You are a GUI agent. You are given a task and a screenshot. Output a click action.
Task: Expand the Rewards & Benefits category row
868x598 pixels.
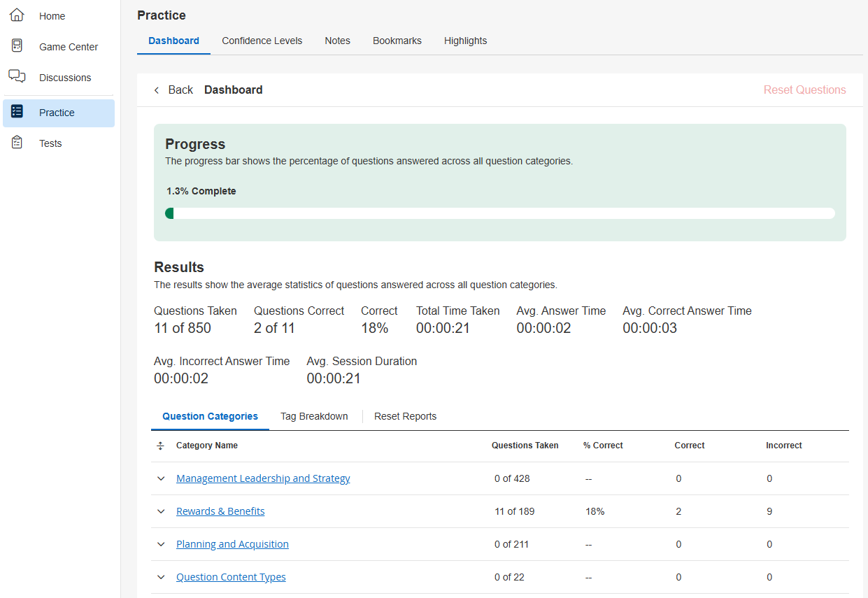click(x=161, y=512)
